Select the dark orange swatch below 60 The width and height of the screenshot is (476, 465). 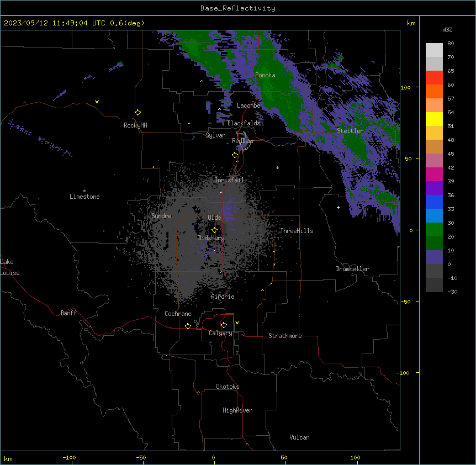[434, 91]
